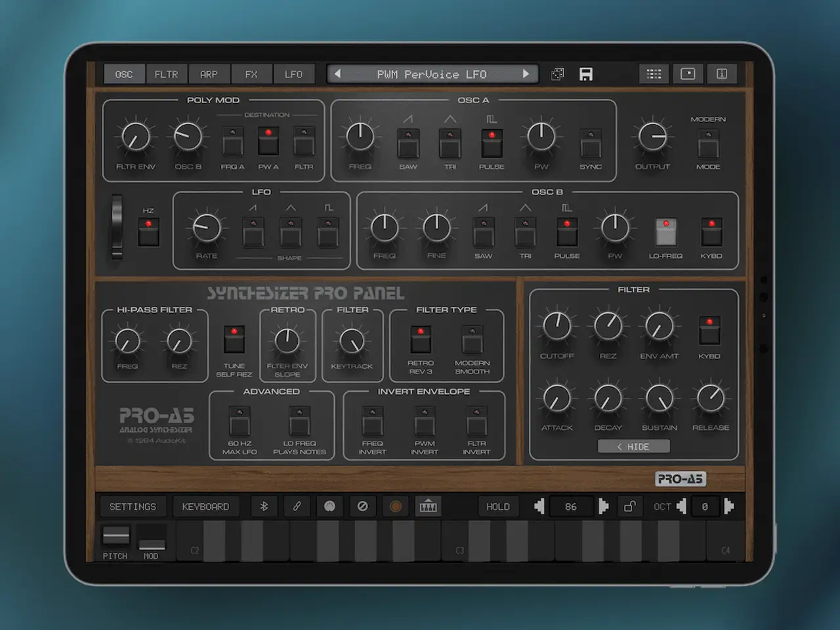
Task: Open preset name PWM PerVoice LFO
Action: 432,74
